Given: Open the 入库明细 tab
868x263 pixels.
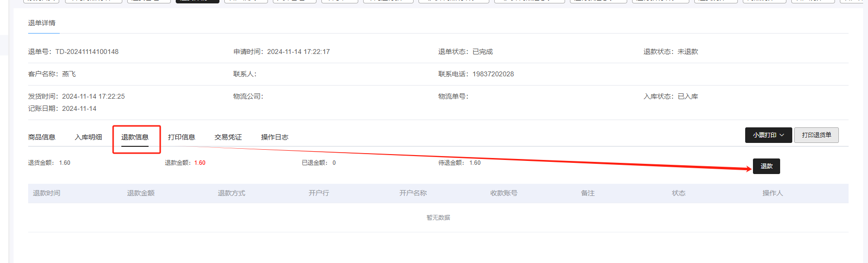Looking at the screenshot, I should click(88, 137).
